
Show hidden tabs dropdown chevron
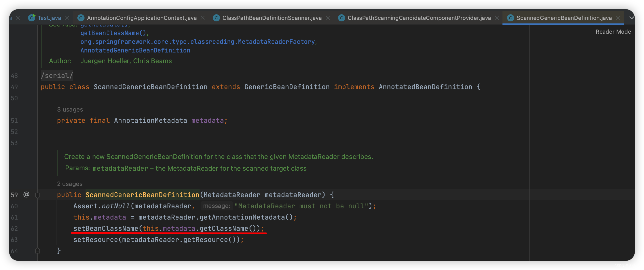[631, 18]
